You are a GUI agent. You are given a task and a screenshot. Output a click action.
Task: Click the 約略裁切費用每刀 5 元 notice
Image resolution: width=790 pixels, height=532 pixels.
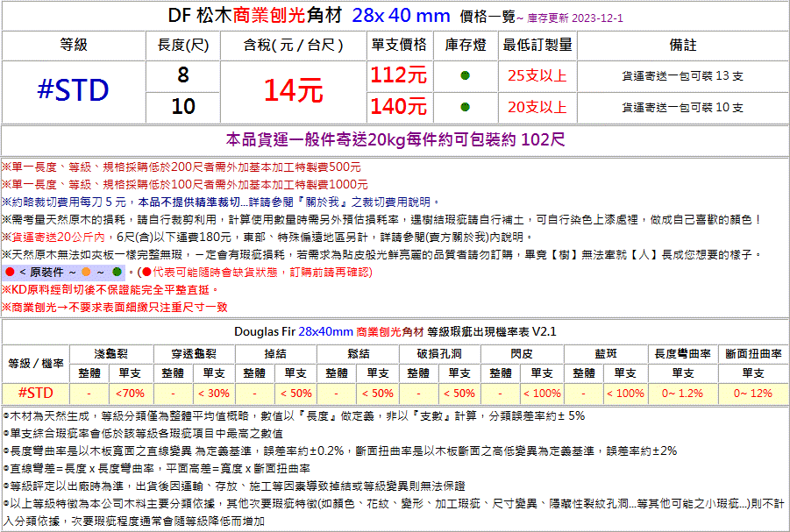[221, 202]
